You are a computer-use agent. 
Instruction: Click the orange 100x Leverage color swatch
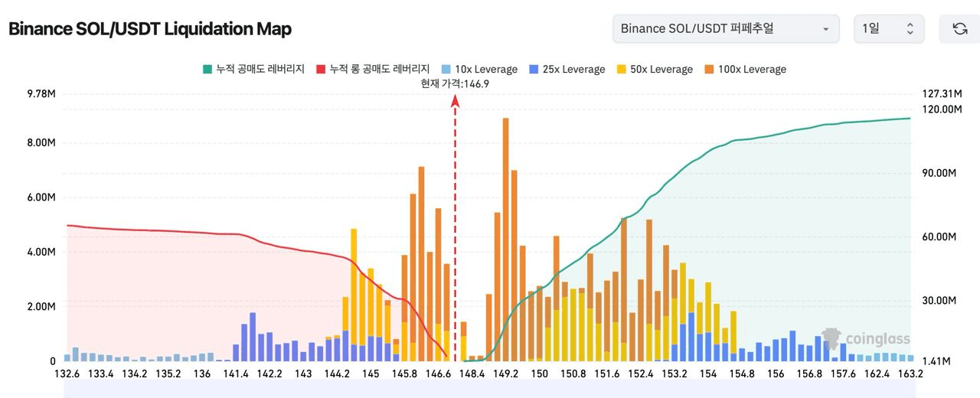click(708, 69)
